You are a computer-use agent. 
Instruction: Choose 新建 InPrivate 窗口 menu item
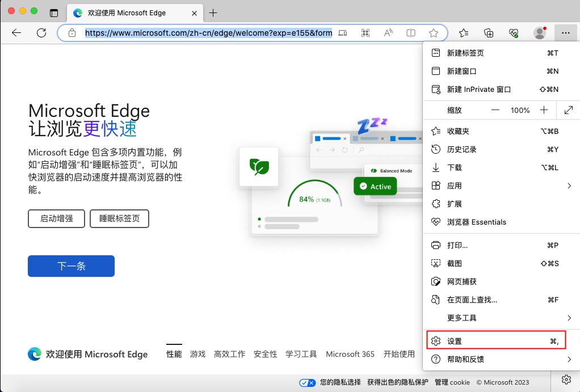479,89
